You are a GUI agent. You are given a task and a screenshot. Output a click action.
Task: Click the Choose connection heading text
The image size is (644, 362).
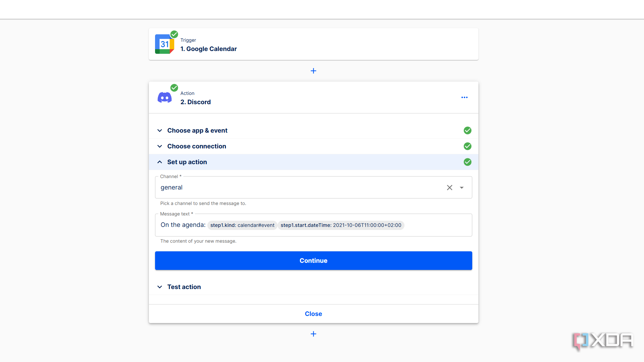(197, 146)
